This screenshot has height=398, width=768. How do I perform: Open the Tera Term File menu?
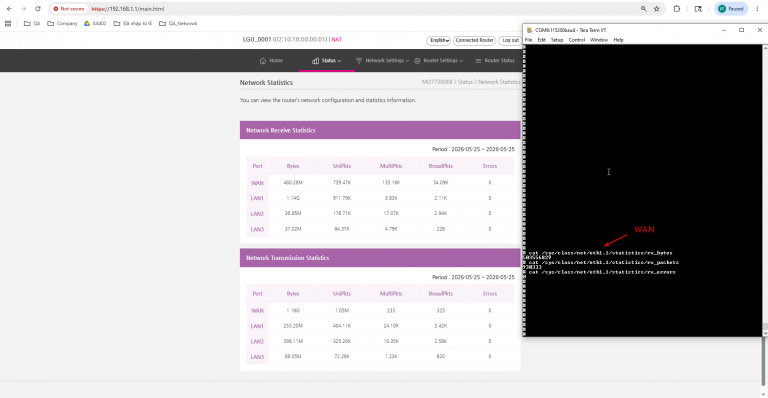point(528,40)
